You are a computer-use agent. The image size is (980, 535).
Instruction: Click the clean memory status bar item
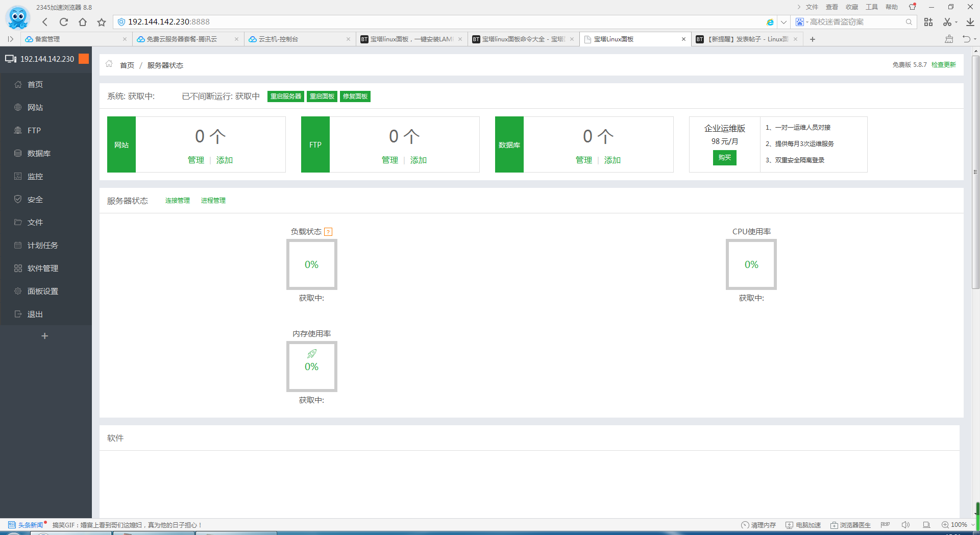click(758, 525)
